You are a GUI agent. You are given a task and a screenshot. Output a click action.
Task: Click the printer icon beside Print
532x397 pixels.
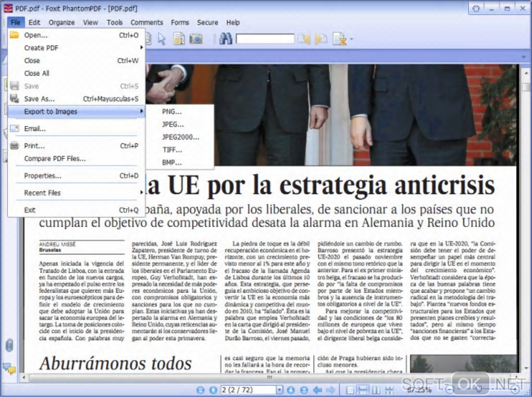coord(14,146)
